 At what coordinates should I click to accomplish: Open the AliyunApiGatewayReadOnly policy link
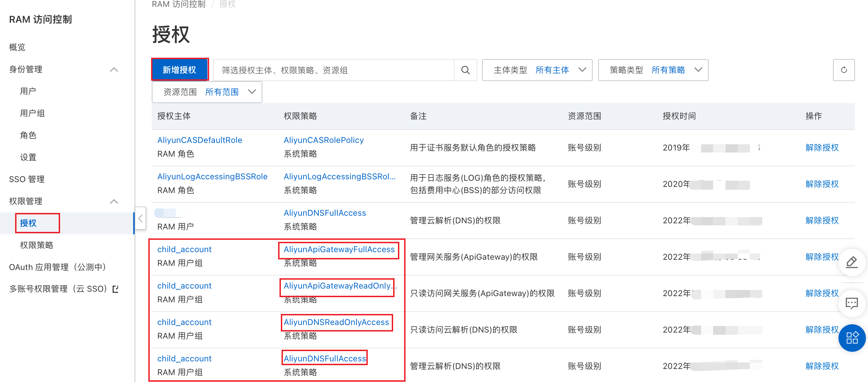tap(340, 286)
